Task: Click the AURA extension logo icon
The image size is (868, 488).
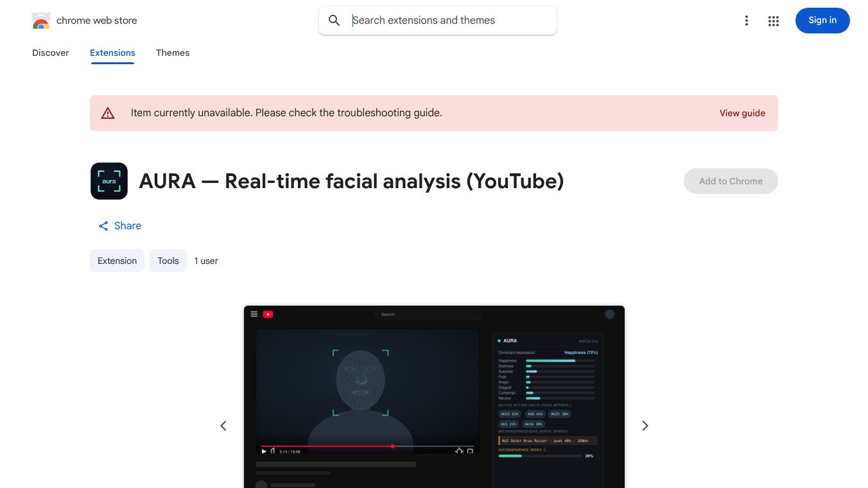Action: (x=109, y=181)
